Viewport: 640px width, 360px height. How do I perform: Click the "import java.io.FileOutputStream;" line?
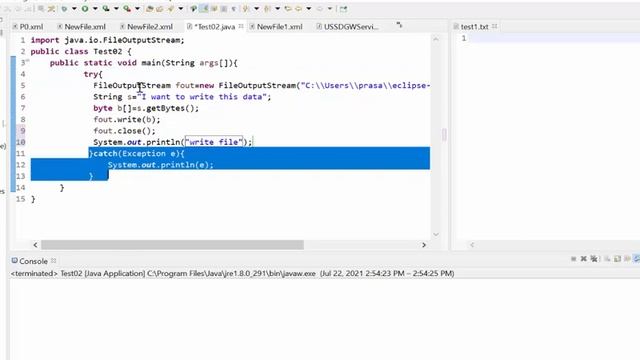(x=107, y=40)
